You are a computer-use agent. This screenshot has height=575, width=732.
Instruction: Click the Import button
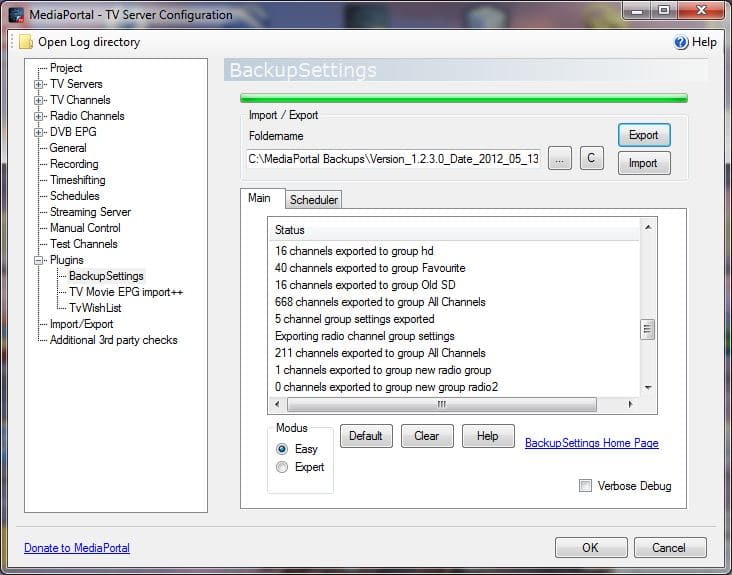pyautogui.click(x=644, y=163)
